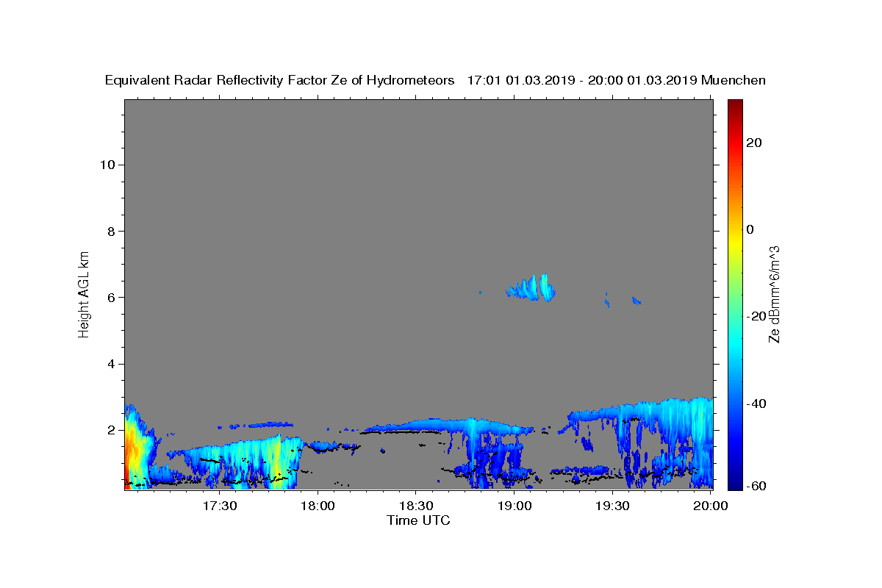This screenshot has height=588, width=882.
Task: Click the "Ze dBmm^6/m^3" colorbar label
Action: (x=774, y=294)
